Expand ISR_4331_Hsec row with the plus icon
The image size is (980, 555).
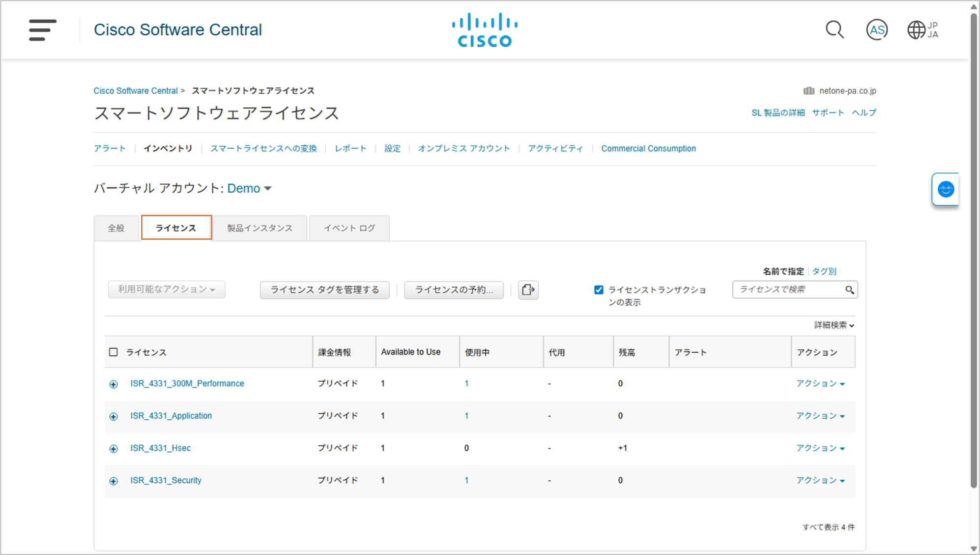114,449
